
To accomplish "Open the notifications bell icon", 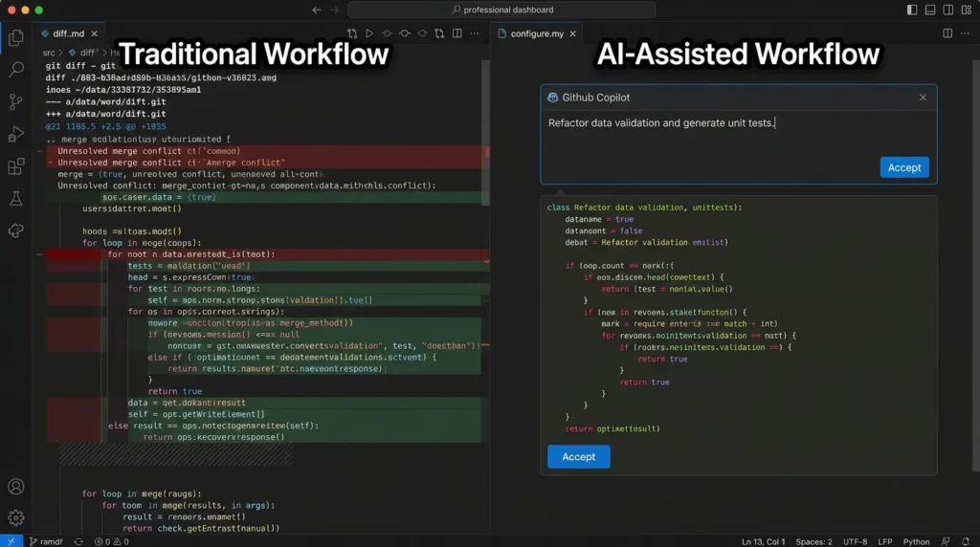I will 966,541.
